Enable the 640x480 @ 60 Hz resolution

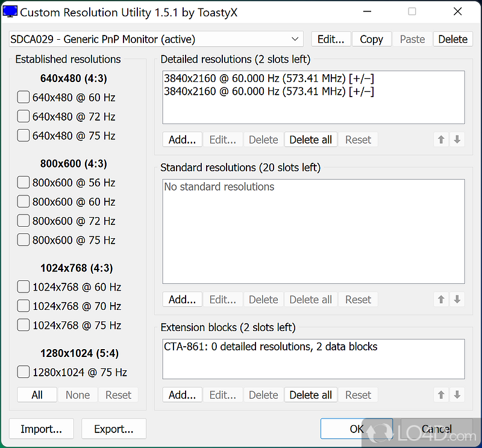(x=23, y=97)
